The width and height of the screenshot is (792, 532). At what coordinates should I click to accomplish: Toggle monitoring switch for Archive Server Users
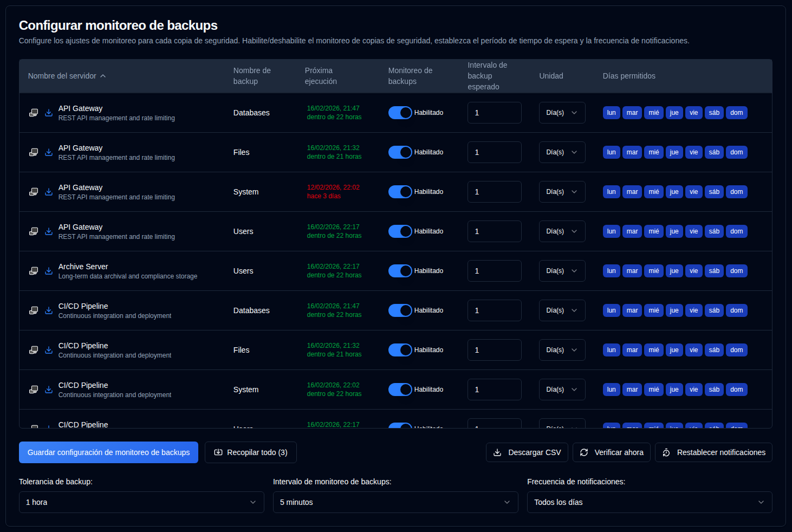point(400,271)
